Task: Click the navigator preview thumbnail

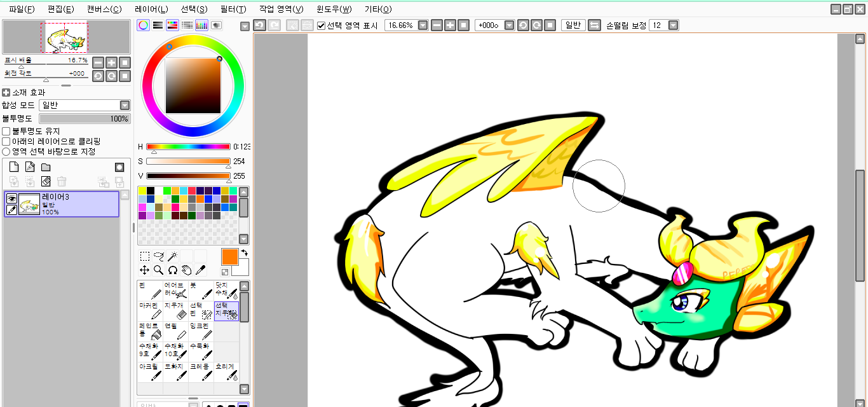Action: click(x=67, y=37)
